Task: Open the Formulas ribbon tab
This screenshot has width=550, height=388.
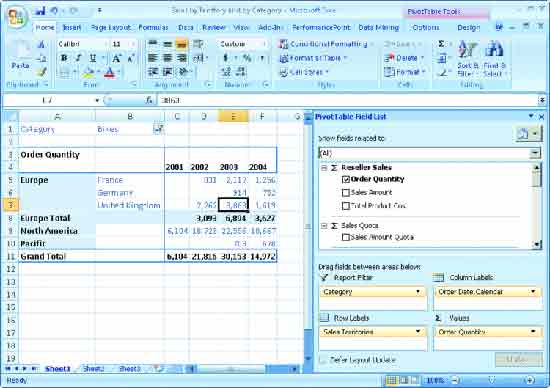Action: click(153, 27)
